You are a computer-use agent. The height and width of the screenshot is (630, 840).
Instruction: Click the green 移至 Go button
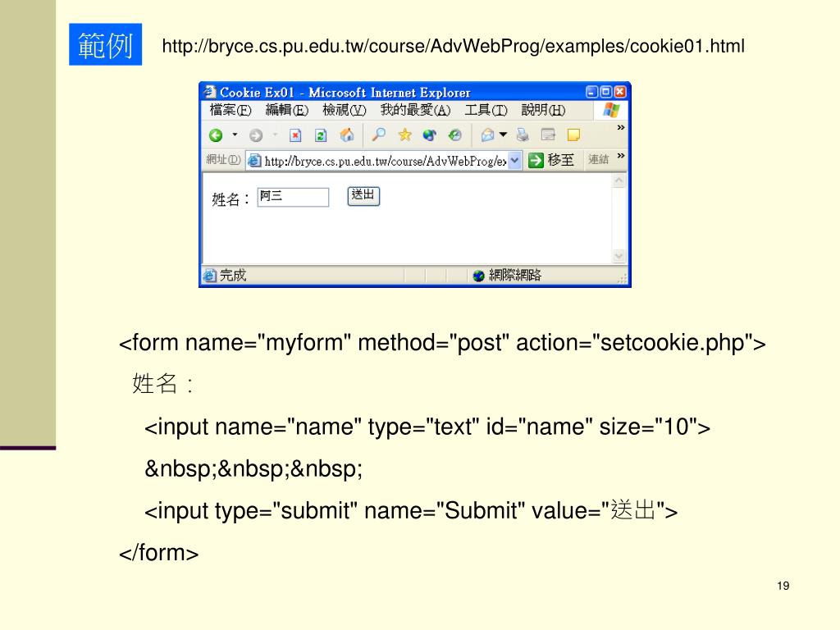point(550,160)
